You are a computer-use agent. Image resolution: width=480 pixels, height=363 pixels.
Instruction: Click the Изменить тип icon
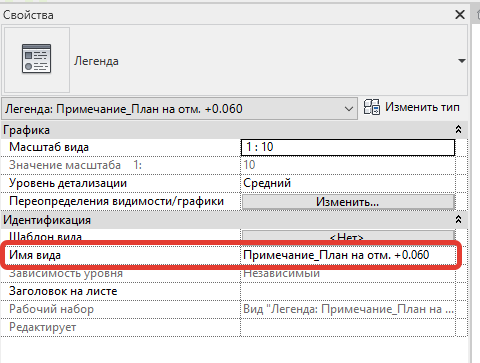(372, 107)
